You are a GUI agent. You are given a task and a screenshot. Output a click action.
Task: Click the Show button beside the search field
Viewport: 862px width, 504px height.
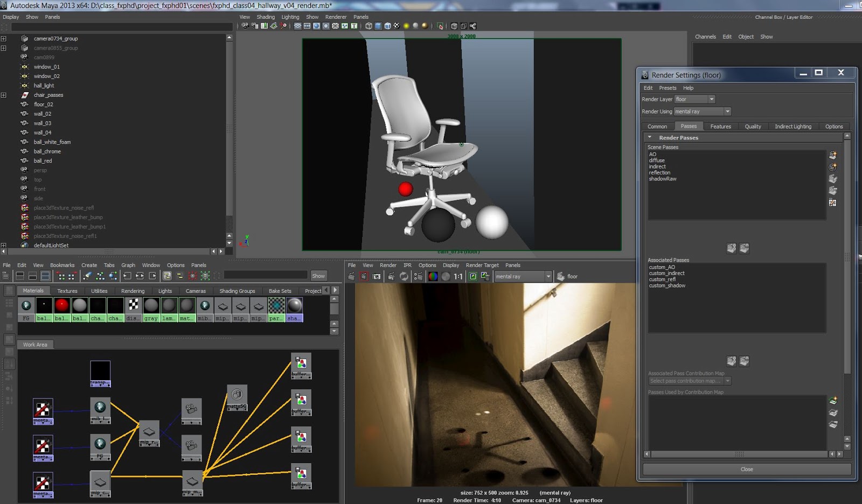[318, 275]
